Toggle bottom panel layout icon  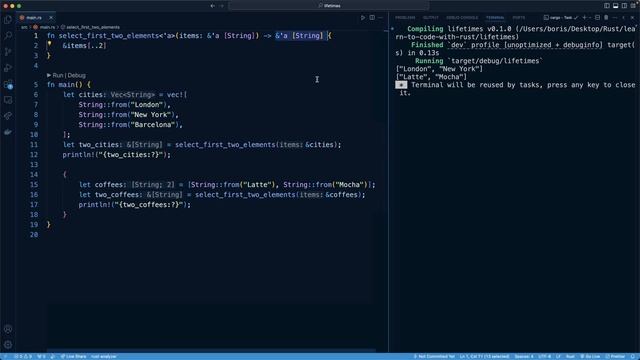pyautogui.click(x=616, y=6)
